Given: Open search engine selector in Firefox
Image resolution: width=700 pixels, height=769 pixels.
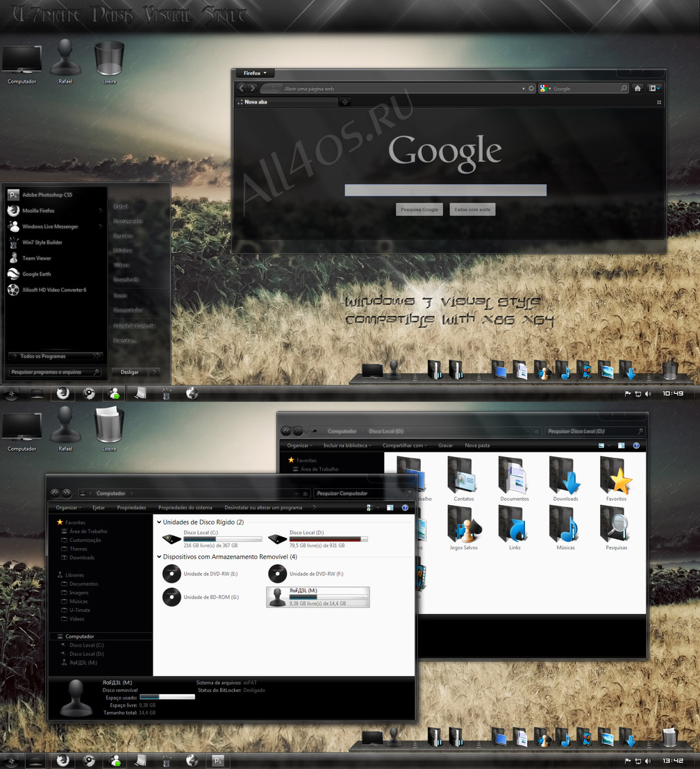Looking at the screenshot, I should 545,88.
